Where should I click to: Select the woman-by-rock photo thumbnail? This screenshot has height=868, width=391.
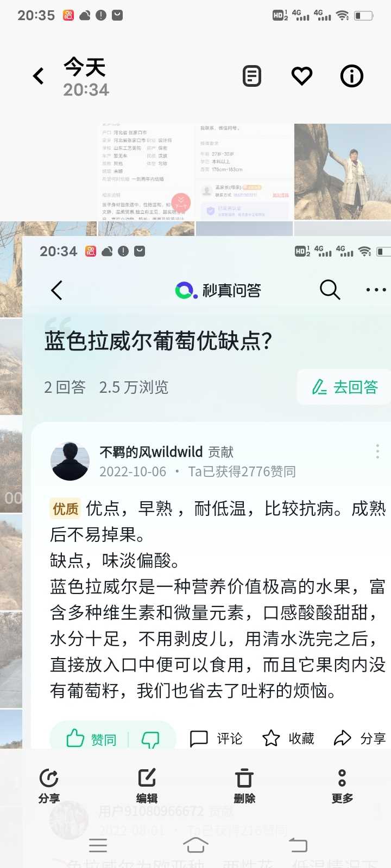343,171
